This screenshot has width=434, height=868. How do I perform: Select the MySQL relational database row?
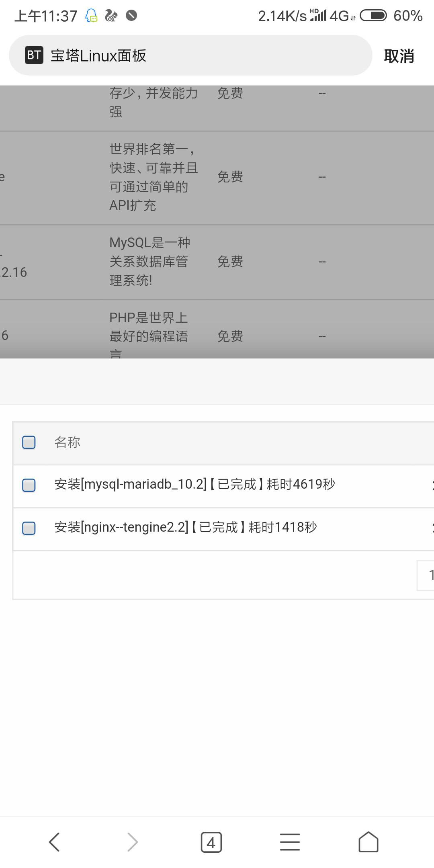pos(217,262)
